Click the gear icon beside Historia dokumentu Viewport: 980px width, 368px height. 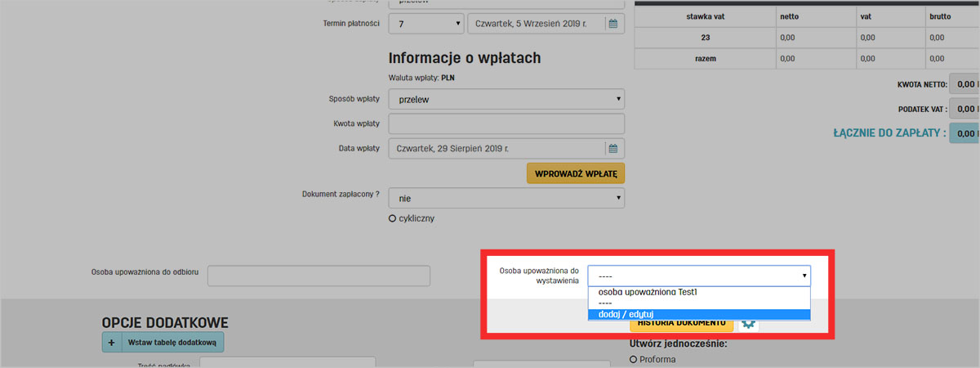748,323
